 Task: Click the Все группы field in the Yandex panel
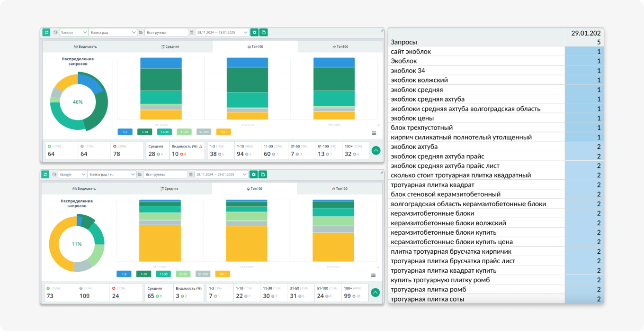tap(167, 32)
